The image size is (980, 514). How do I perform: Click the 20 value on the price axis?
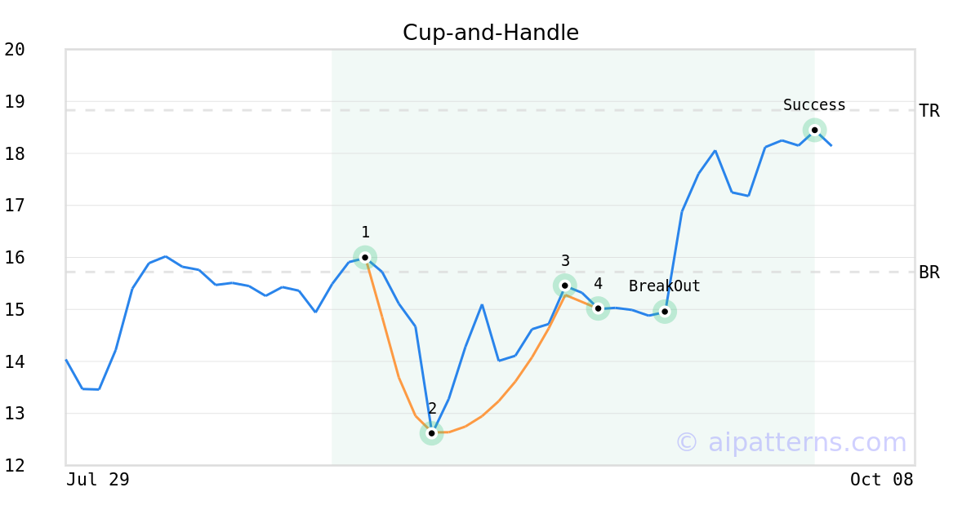click(x=15, y=50)
